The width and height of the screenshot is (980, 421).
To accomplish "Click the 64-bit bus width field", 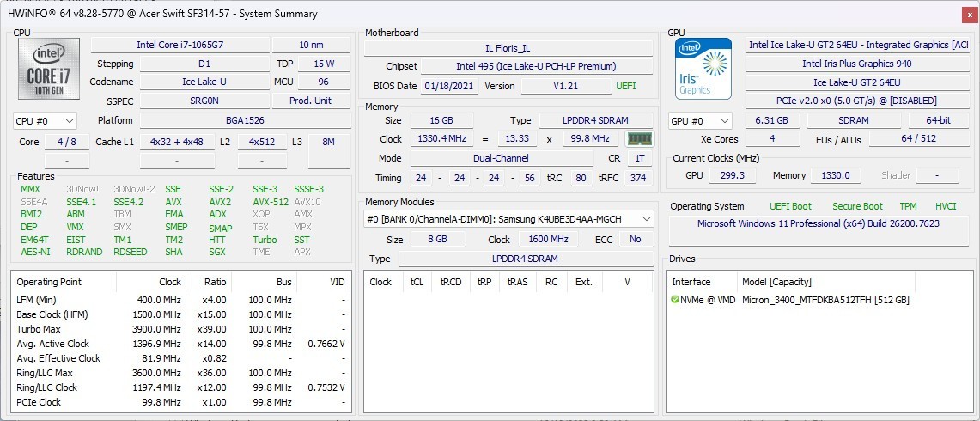I will 938,120.
